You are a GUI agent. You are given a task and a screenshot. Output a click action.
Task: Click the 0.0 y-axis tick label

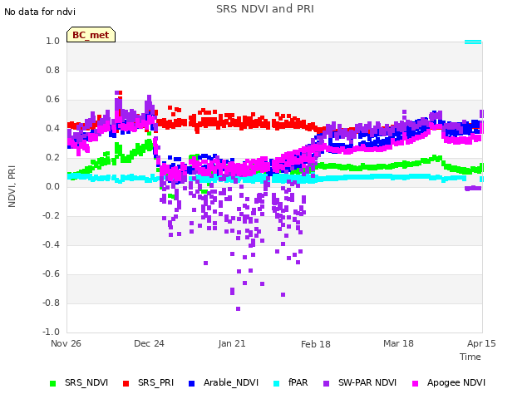53,186
